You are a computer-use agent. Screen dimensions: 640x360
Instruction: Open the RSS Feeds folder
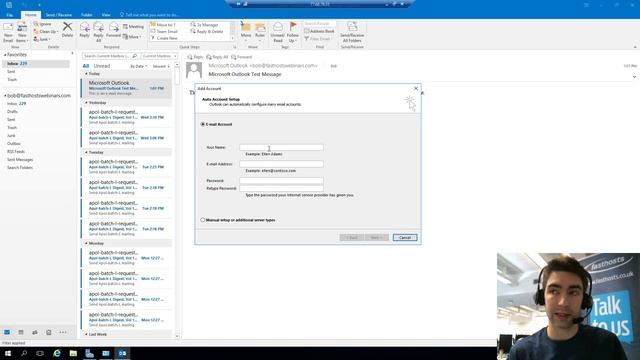tap(16, 151)
